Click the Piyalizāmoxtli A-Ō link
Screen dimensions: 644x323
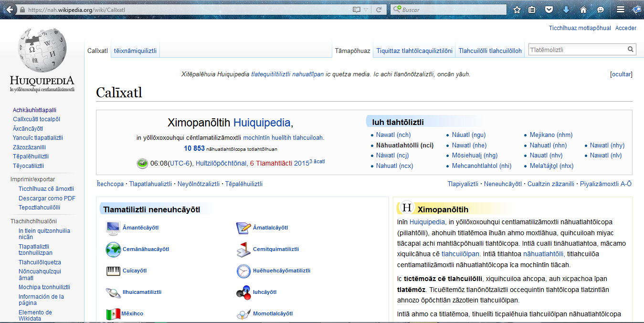[x=606, y=184]
